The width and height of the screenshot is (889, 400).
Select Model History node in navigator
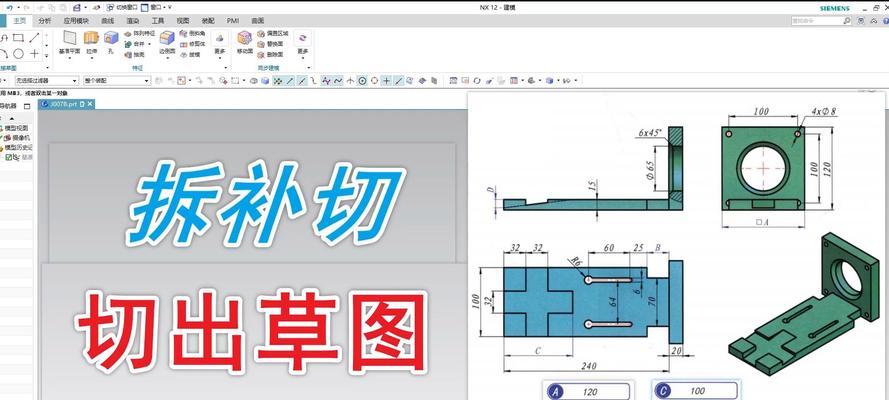coord(17,147)
